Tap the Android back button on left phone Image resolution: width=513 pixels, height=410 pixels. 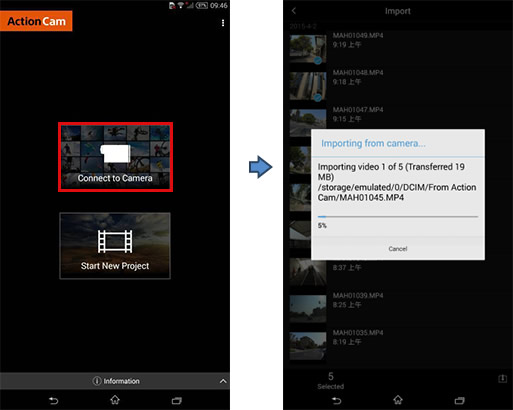pyautogui.click(x=53, y=400)
